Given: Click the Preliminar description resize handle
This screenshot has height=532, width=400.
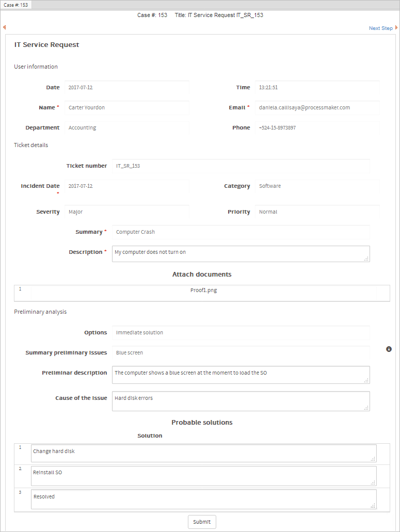Looking at the screenshot, I should [366, 380].
